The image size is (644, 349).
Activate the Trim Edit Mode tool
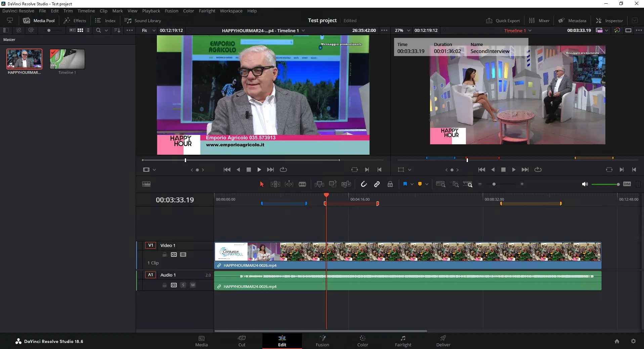(x=275, y=184)
